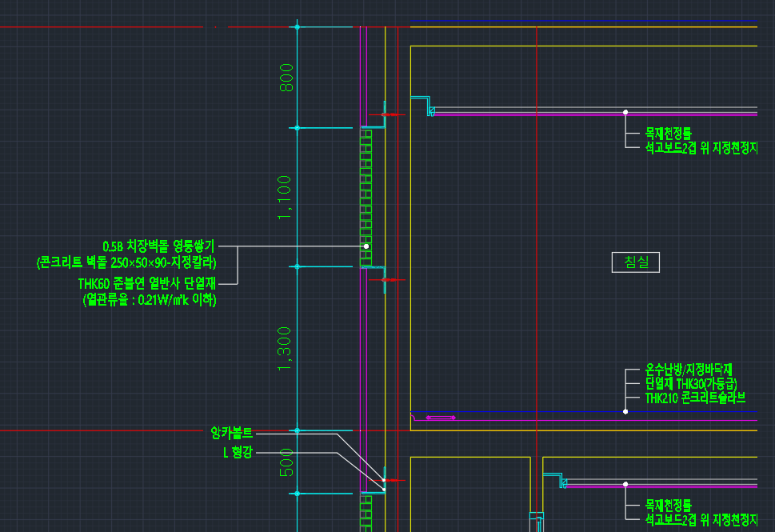The image size is (775, 532).
Task: Select the lower 목재천정틀 annotation
Action: coord(669,505)
